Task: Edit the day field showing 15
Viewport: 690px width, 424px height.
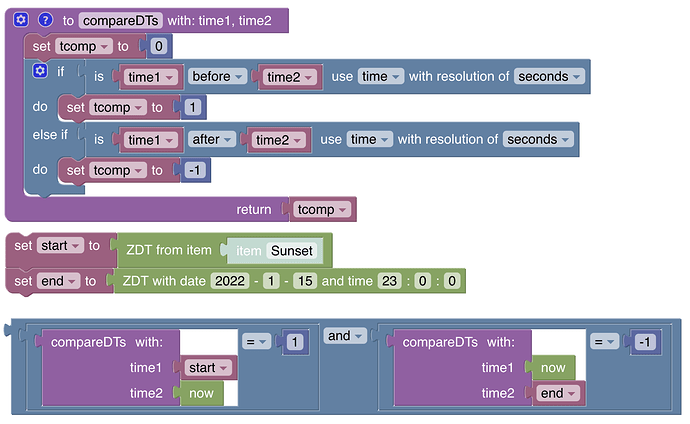Action: 305,281
